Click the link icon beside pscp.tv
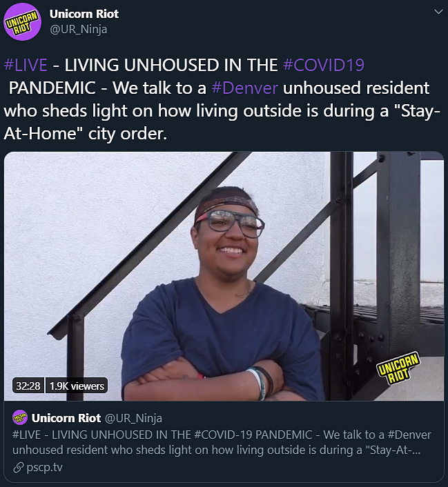 [x=19, y=467]
